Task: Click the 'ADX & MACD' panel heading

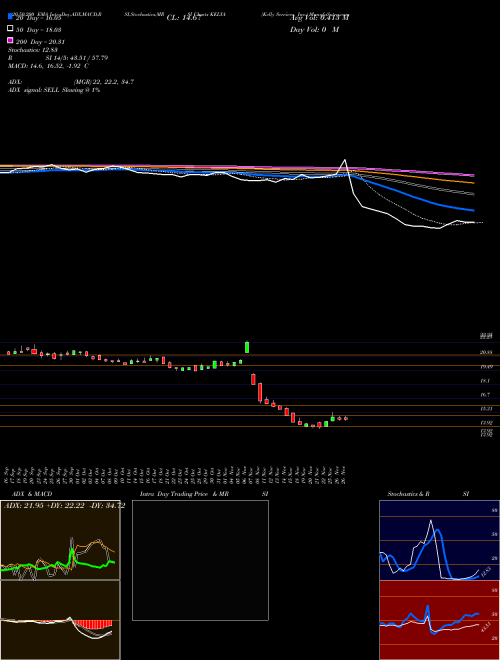Action: point(32,494)
